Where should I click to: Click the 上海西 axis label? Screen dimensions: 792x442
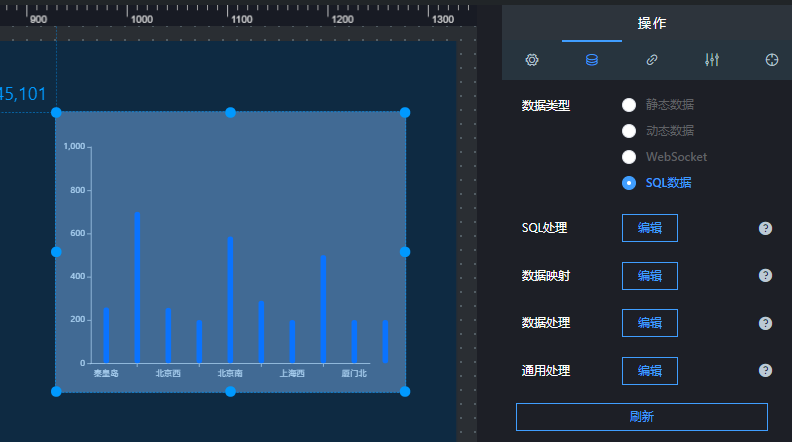coord(292,373)
